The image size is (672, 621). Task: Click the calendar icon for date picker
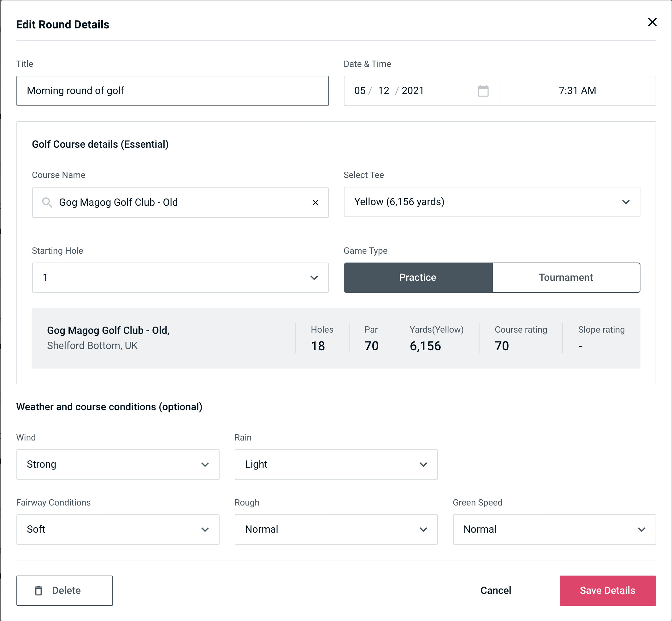(x=482, y=91)
